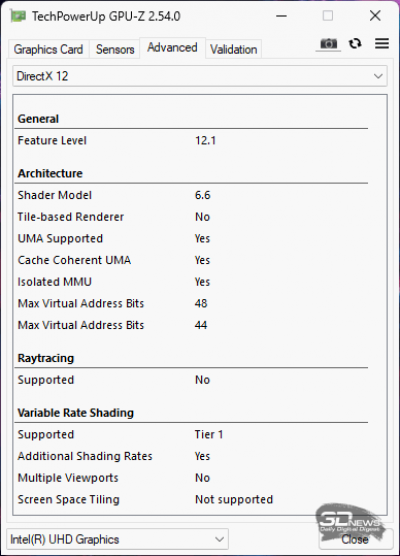Select the Advanced tab
Image resolution: width=400 pixels, height=556 pixels.
[x=172, y=48]
